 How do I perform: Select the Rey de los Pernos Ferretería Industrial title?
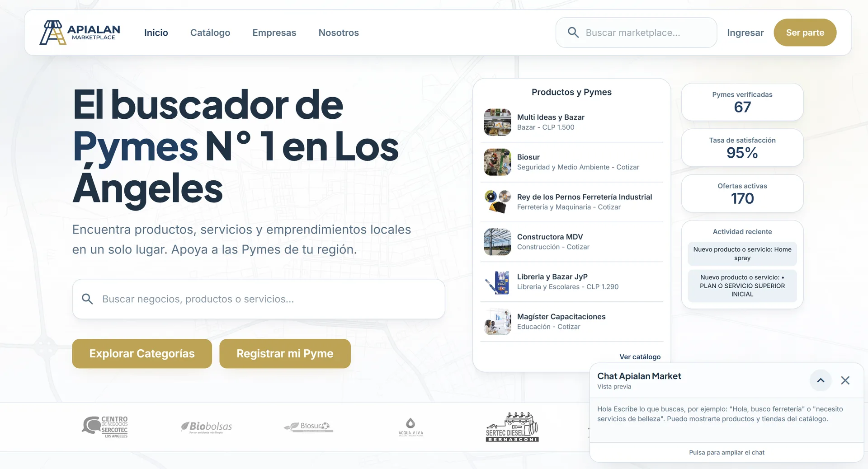click(x=585, y=197)
